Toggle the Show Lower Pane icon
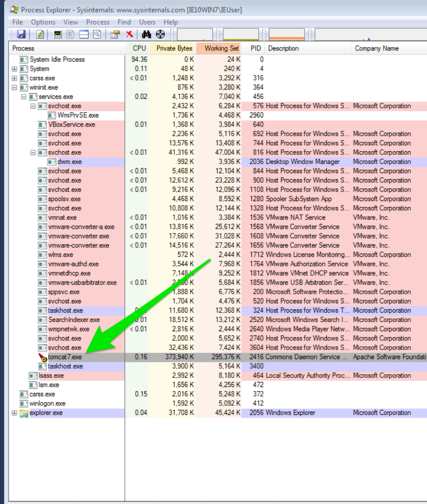 point(84,34)
